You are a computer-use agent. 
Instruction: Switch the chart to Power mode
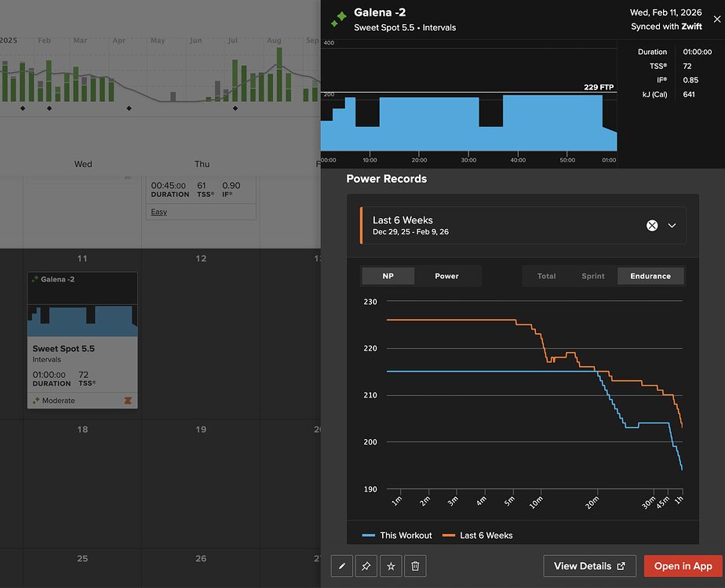tap(446, 276)
